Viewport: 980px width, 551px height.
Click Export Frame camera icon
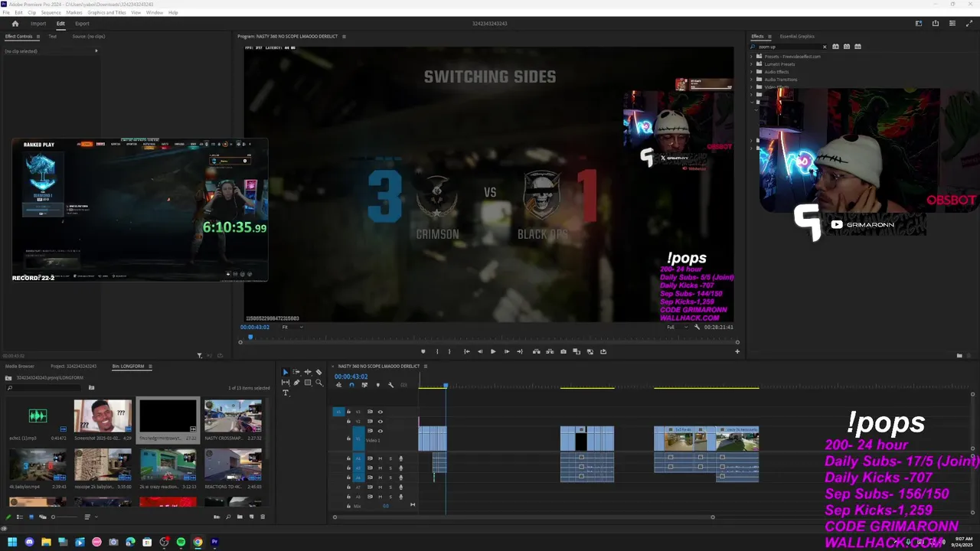coord(563,351)
